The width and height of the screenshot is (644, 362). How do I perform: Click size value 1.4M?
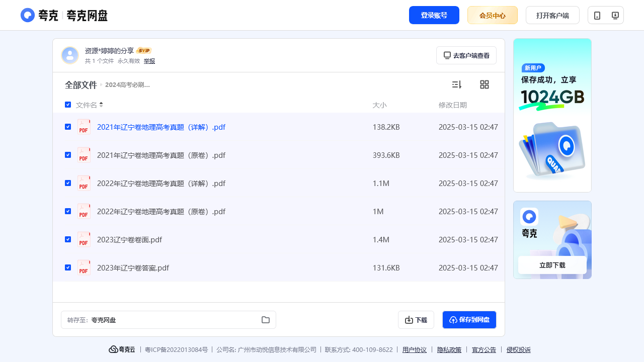[x=381, y=240]
